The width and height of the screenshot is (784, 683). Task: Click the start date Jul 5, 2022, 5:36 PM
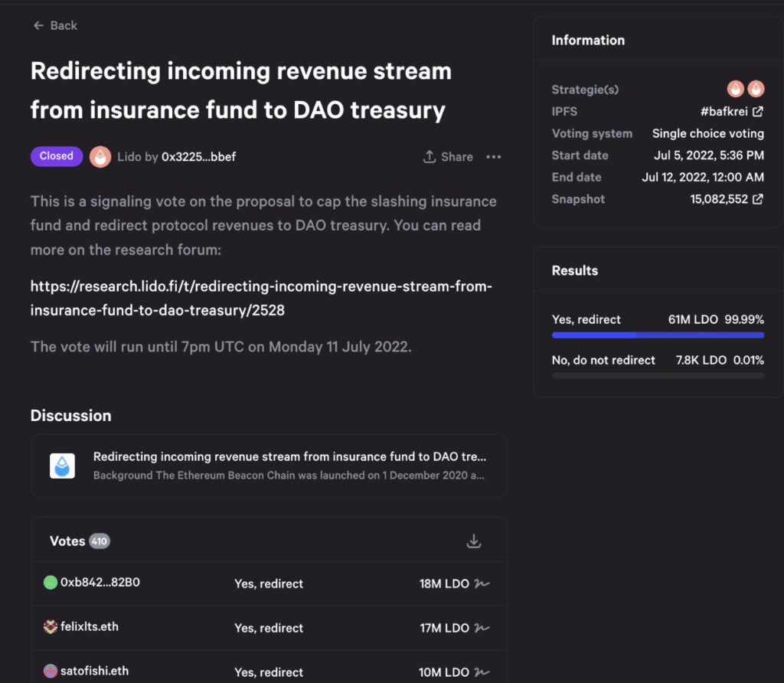point(709,155)
